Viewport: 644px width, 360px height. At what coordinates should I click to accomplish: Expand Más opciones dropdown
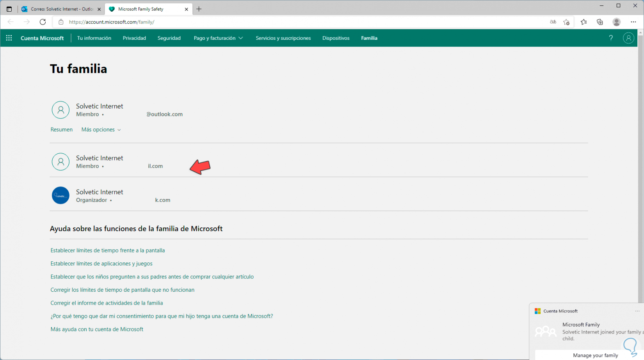[101, 129]
